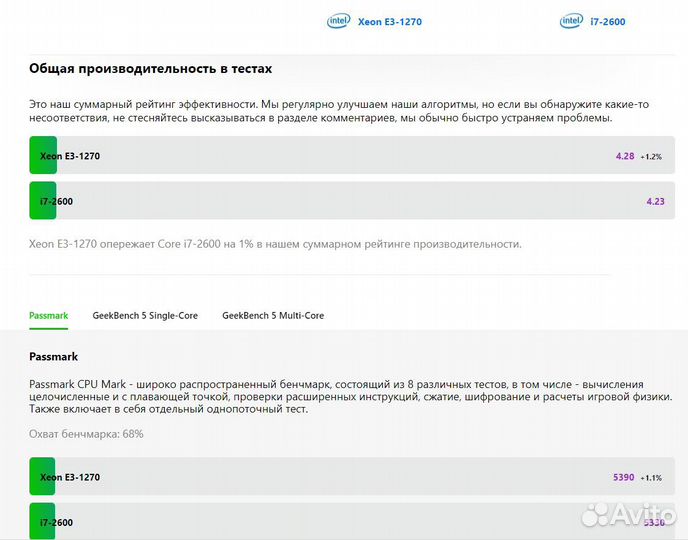The width and height of the screenshot is (688, 540).
Task: Click the Intel logo beside Xeon E3-1270
Action: pyautogui.click(x=338, y=20)
